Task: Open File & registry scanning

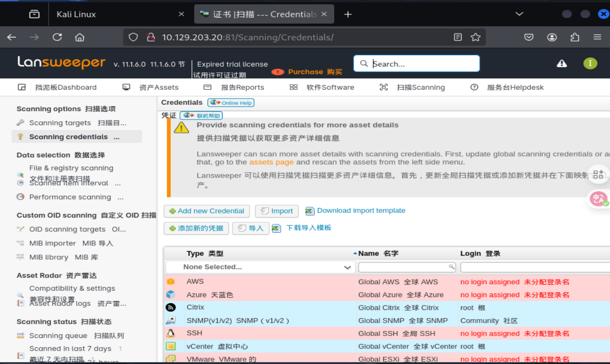Action: coord(71,168)
